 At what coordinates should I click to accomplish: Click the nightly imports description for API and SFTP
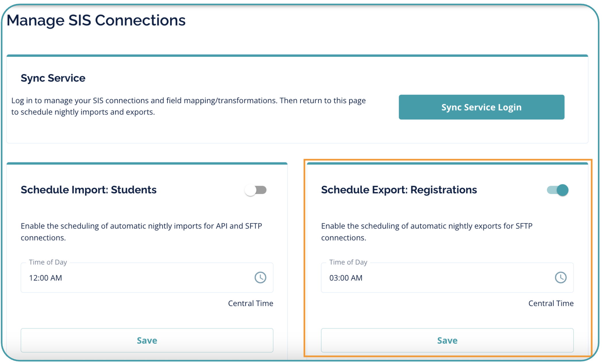pyautogui.click(x=141, y=232)
